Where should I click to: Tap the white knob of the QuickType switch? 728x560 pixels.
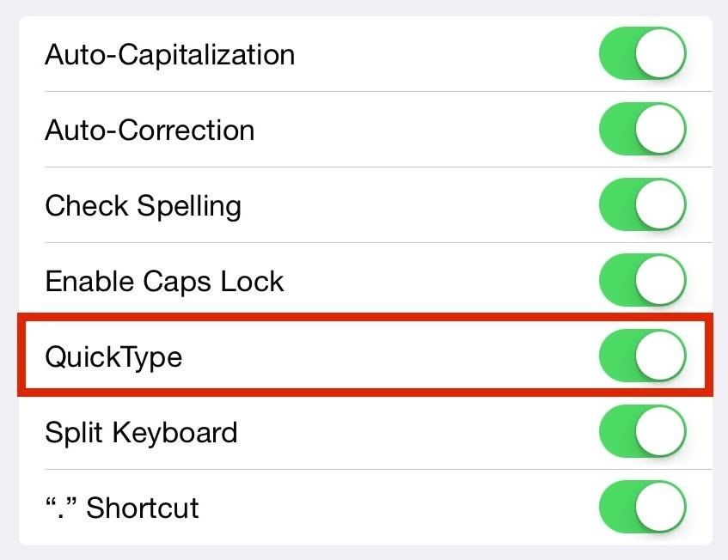point(660,356)
